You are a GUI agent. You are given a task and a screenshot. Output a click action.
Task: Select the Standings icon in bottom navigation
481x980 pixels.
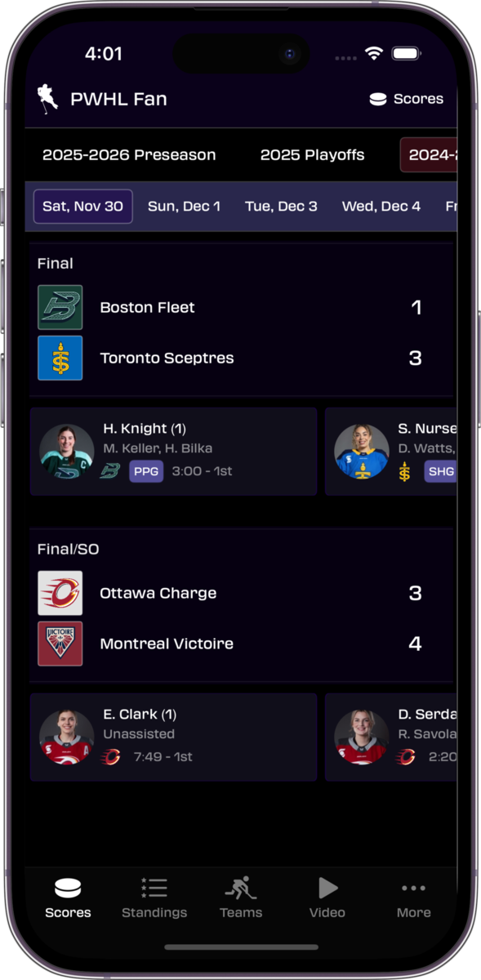pyautogui.click(x=154, y=887)
